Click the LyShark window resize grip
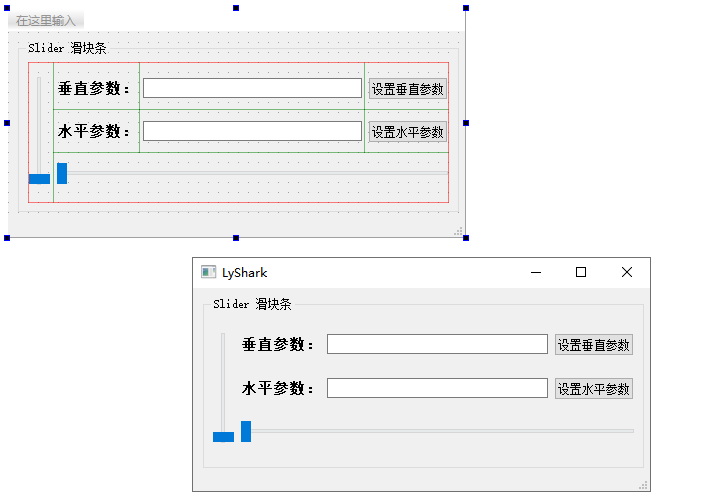 [x=644, y=486]
